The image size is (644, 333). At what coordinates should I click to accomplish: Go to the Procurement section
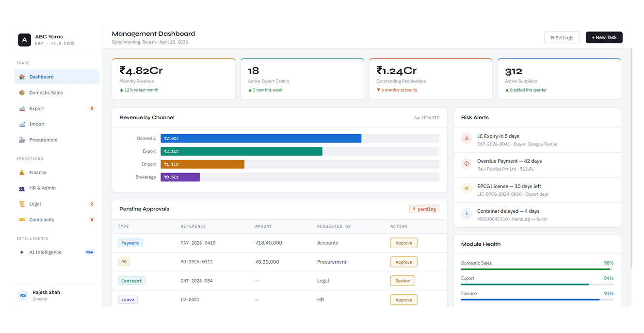click(57, 140)
